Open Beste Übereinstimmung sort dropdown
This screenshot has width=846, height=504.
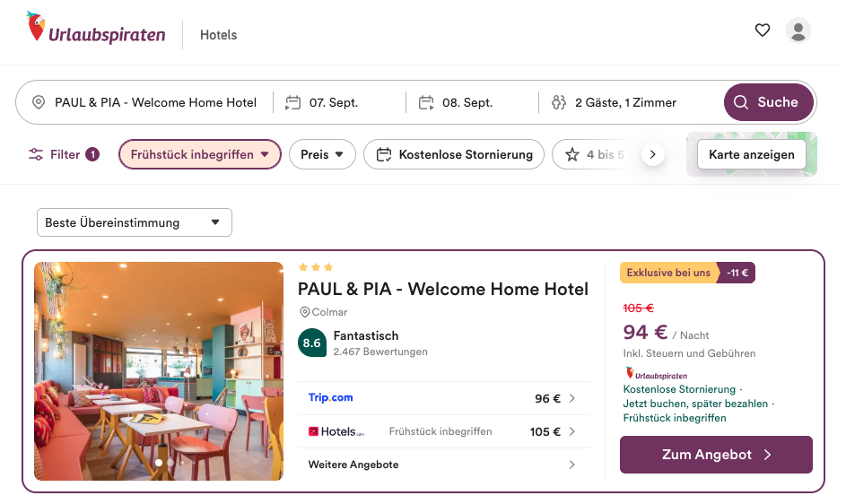pos(134,222)
